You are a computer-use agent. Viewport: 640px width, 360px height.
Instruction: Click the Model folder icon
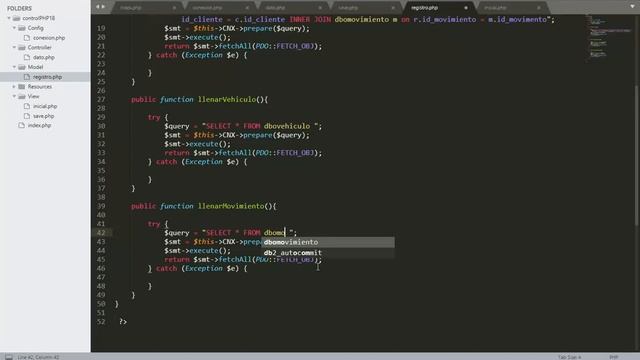tap(22, 67)
